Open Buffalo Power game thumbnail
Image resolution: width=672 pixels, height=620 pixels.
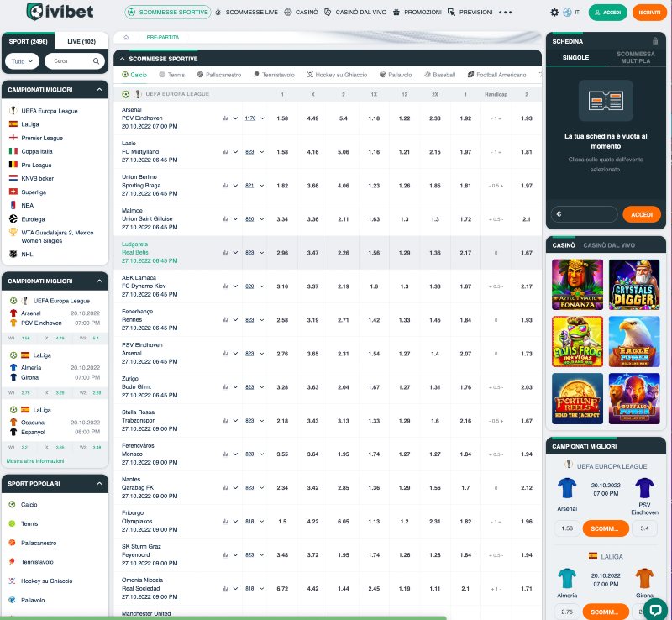pyautogui.click(x=634, y=398)
